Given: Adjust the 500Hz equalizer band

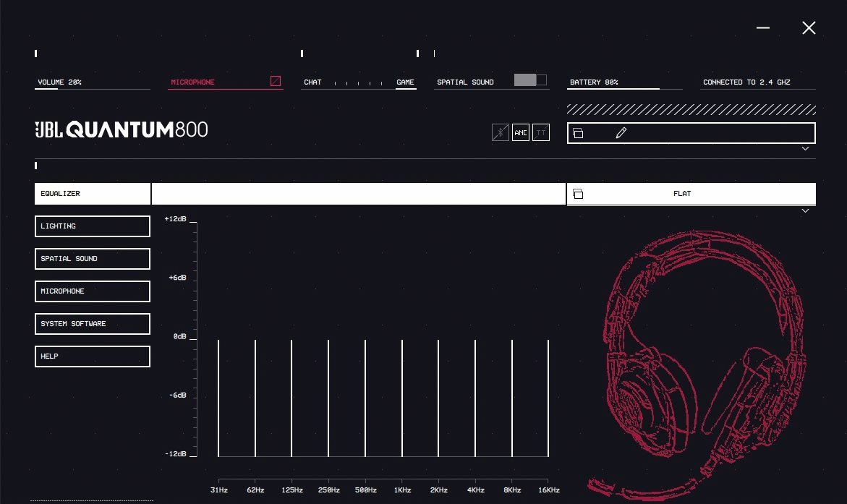Looking at the screenshot, I should [x=365, y=398].
